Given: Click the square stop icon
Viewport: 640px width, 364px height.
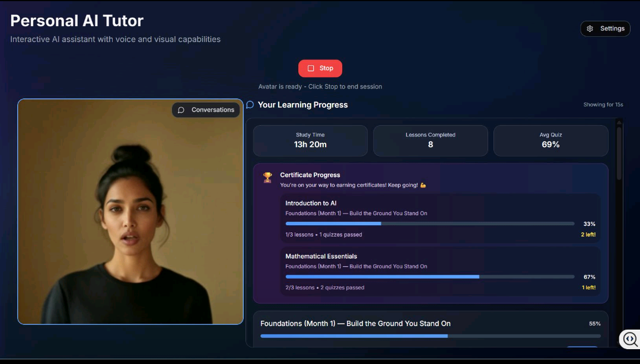Looking at the screenshot, I should coord(311,68).
